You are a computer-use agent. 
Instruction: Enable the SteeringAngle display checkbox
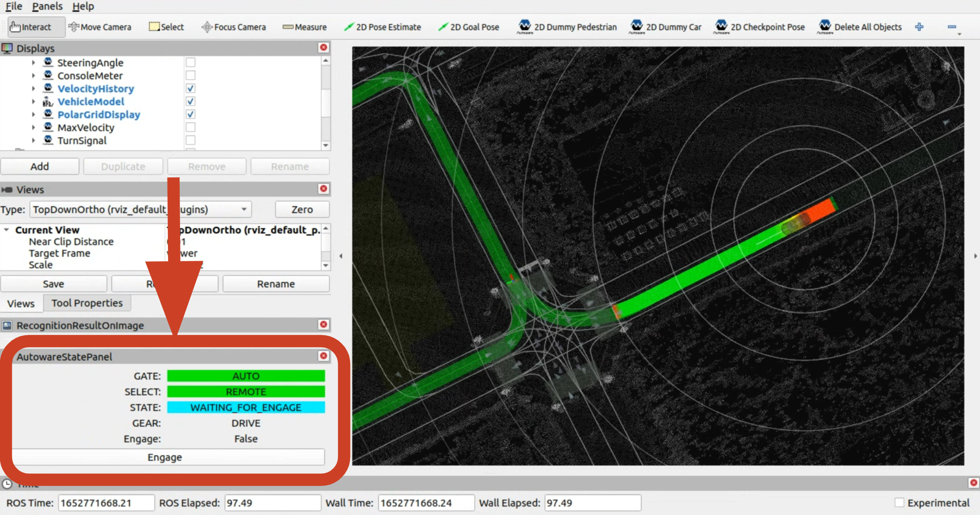(190, 63)
